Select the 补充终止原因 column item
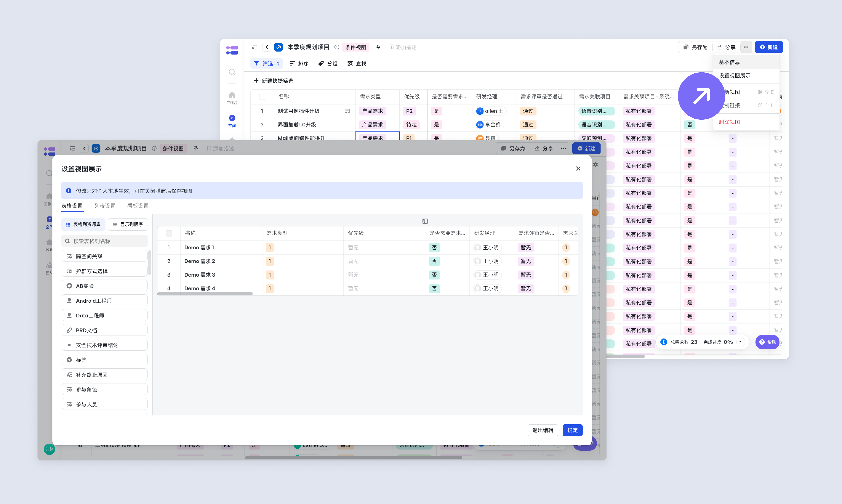 tap(105, 375)
